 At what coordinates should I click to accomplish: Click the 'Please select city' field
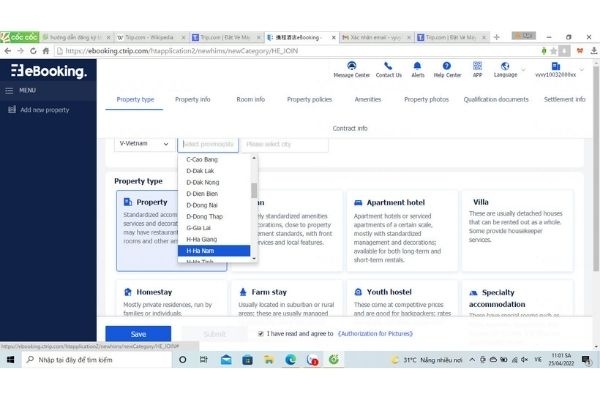(x=284, y=144)
